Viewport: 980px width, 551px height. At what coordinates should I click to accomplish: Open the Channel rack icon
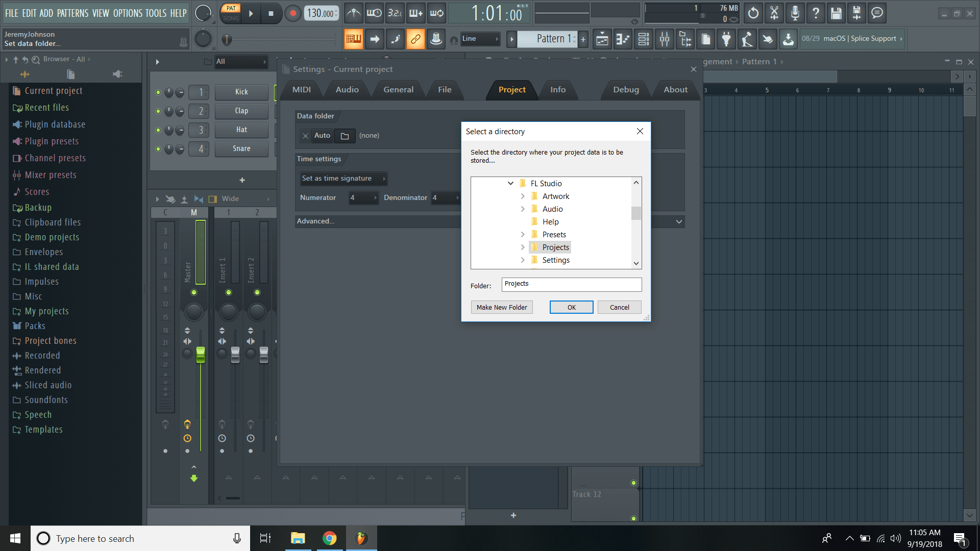click(644, 39)
